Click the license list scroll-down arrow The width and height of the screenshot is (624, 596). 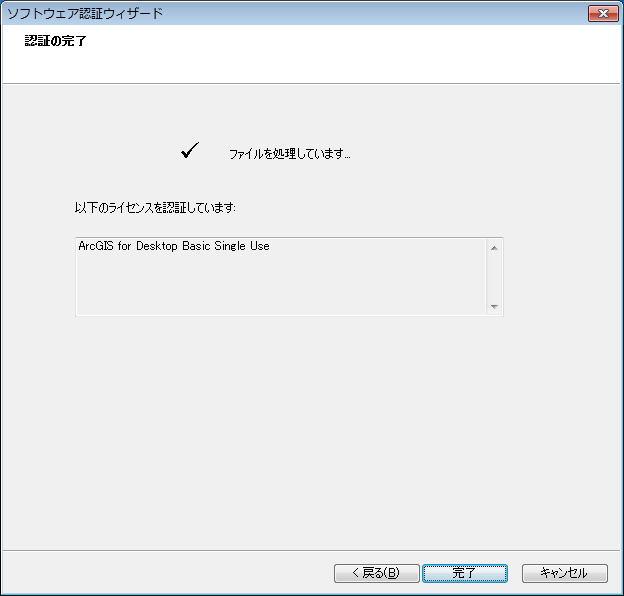coord(494,306)
